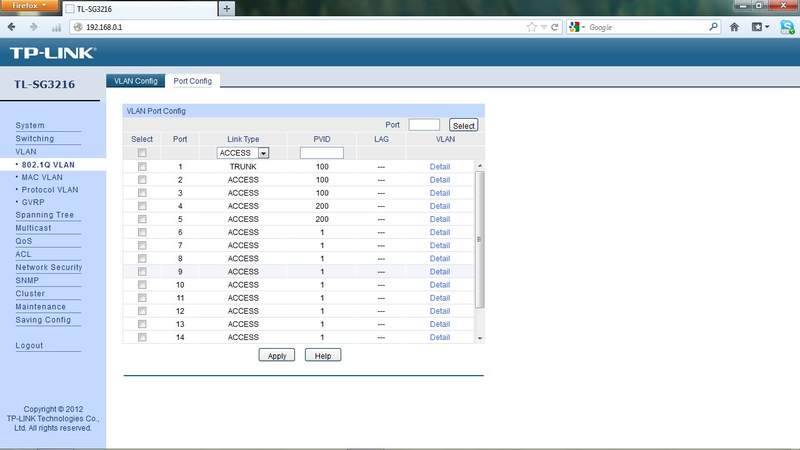800x450 pixels.
Task: Open the Link Type ACCESS dropdown
Action: coord(243,153)
